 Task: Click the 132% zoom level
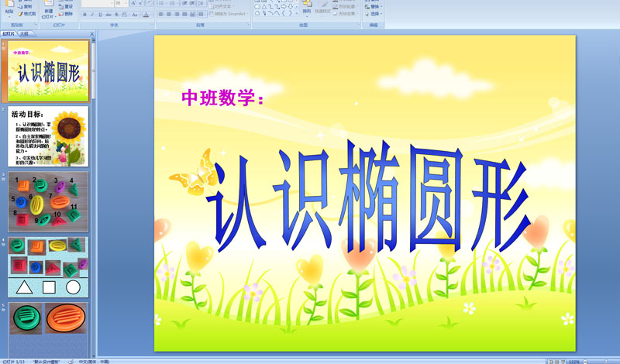[x=574, y=362]
